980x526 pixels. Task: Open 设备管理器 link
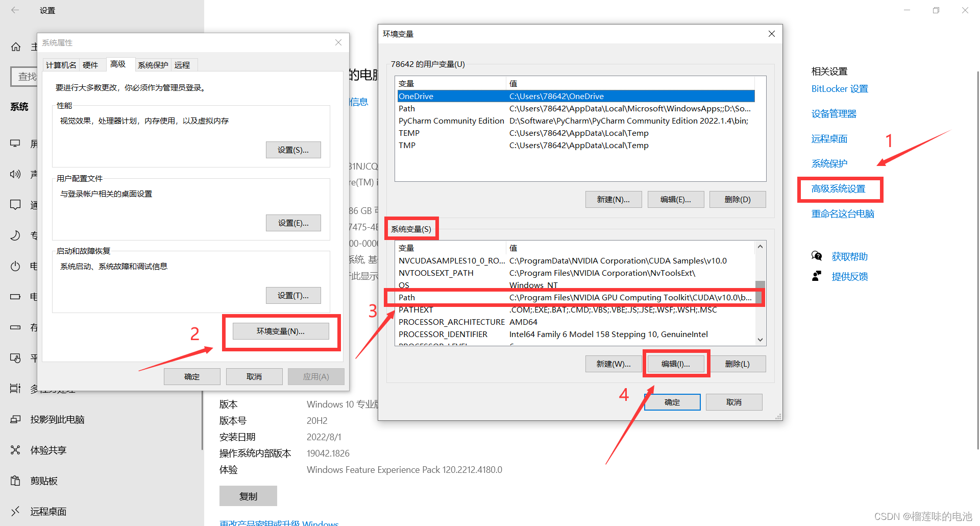[834, 114]
